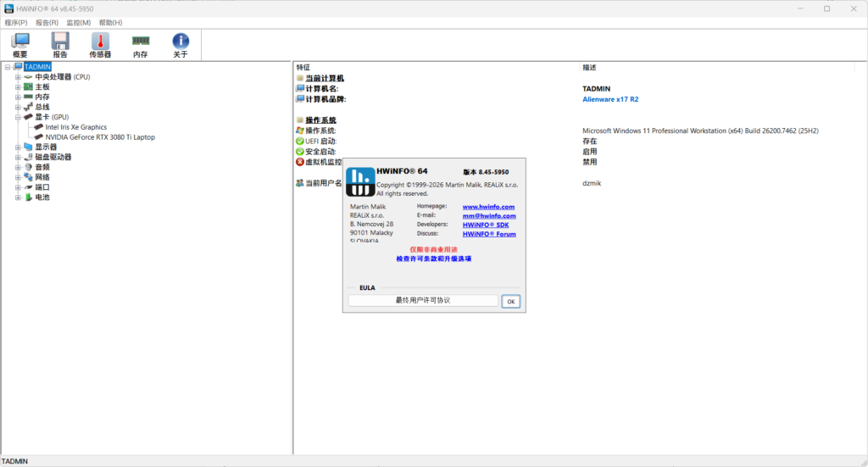Collapse the 显卡 (GPU) tree node

tap(18, 117)
